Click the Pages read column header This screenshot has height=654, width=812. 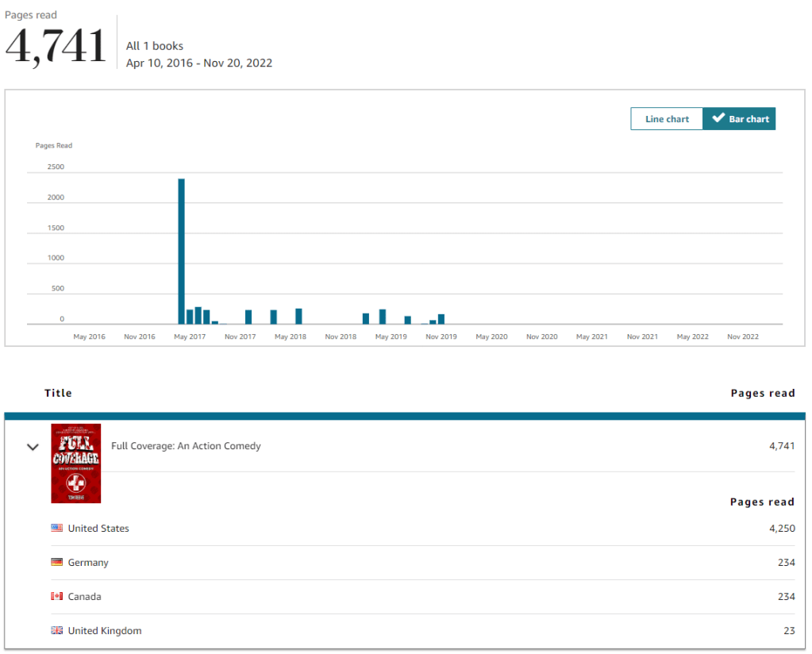coord(762,393)
